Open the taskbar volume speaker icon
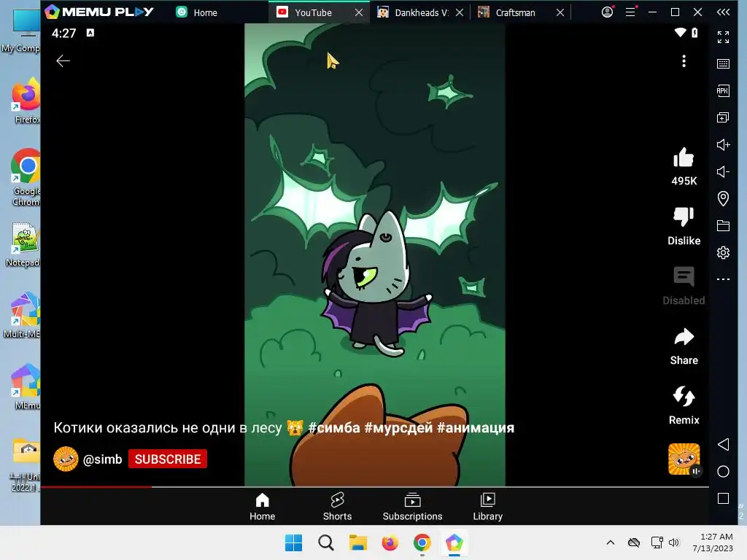 coord(673,542)
